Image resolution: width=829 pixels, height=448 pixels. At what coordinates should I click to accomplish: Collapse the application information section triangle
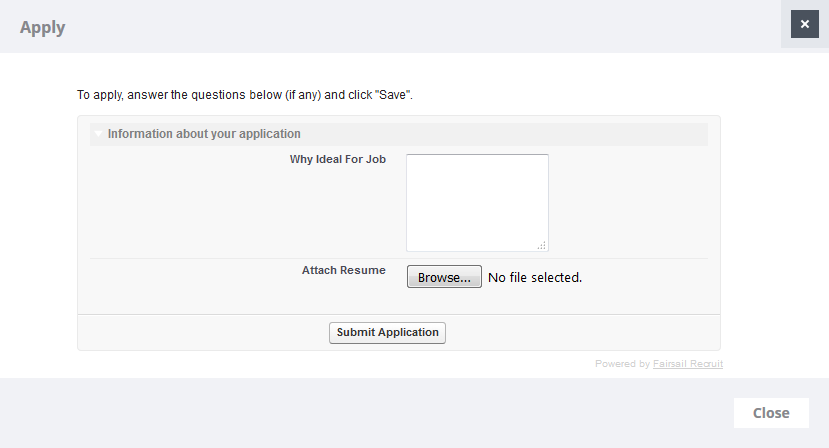[98, 134]
